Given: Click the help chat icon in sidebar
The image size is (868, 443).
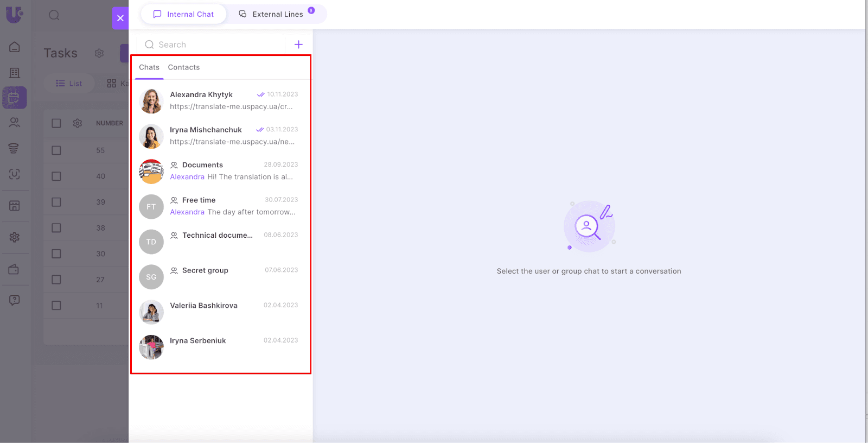Looking at the screenshot, I should point(15,300).
